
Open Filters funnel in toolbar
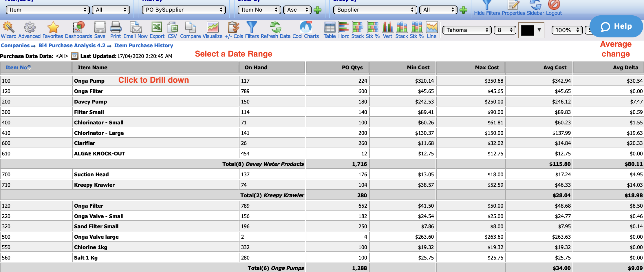pyautogui.click(x=252, y=30)
